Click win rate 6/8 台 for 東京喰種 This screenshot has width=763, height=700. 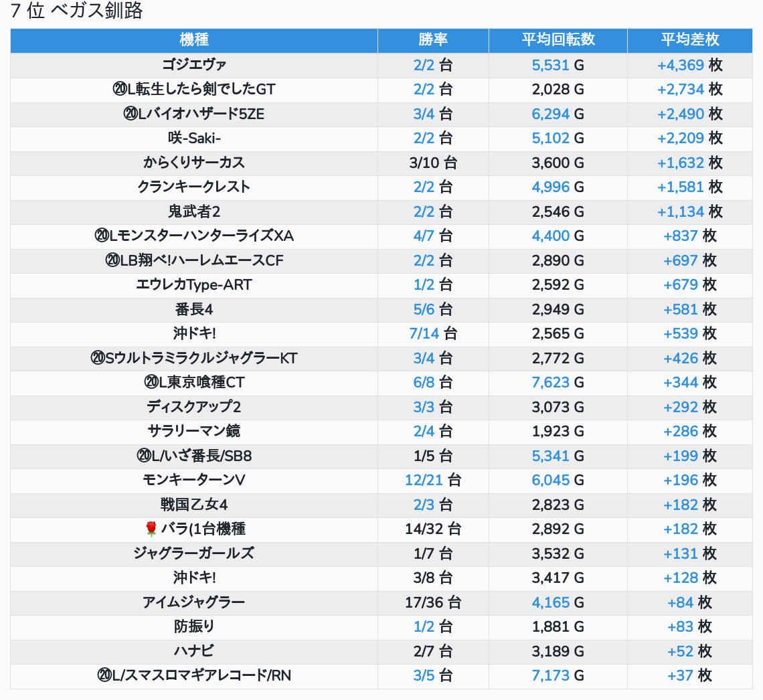pos(433,382)
